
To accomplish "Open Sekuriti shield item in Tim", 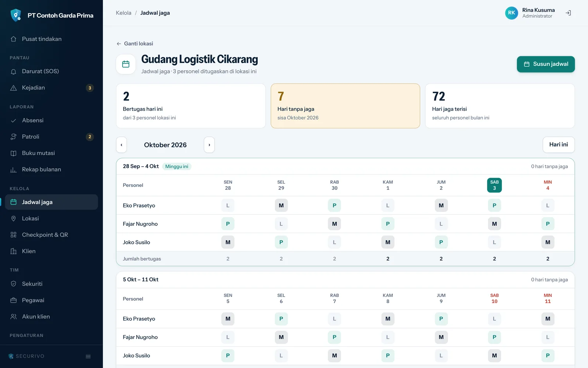I will 51,284.
